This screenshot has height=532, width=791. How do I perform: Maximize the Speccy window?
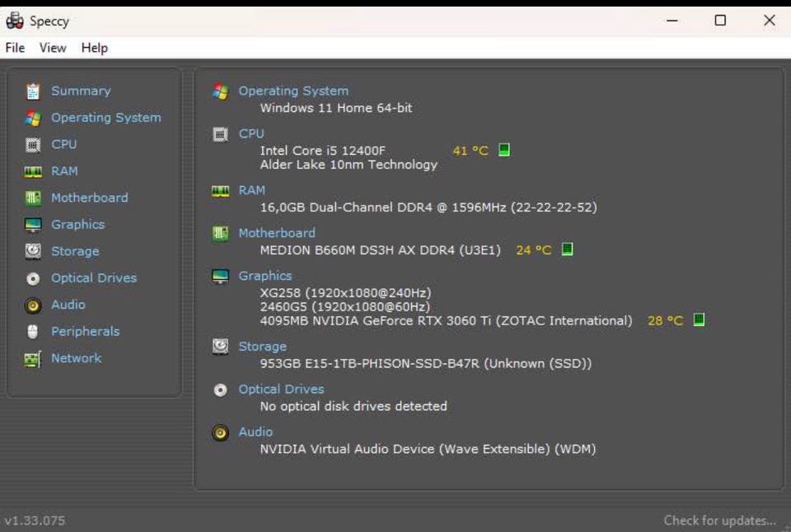point(720,20)
